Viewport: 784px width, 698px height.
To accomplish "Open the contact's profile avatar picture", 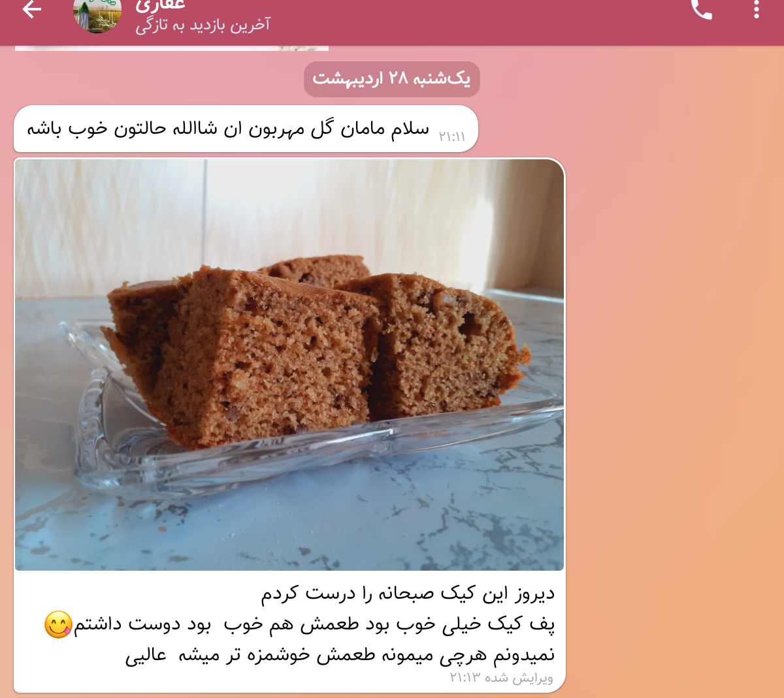I will point(97,14).
